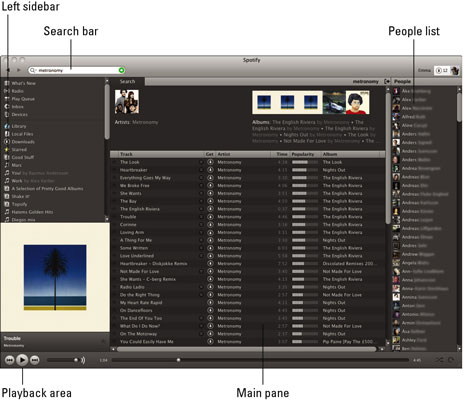
Task: Select the track The Bay
Action: [128, 201]
